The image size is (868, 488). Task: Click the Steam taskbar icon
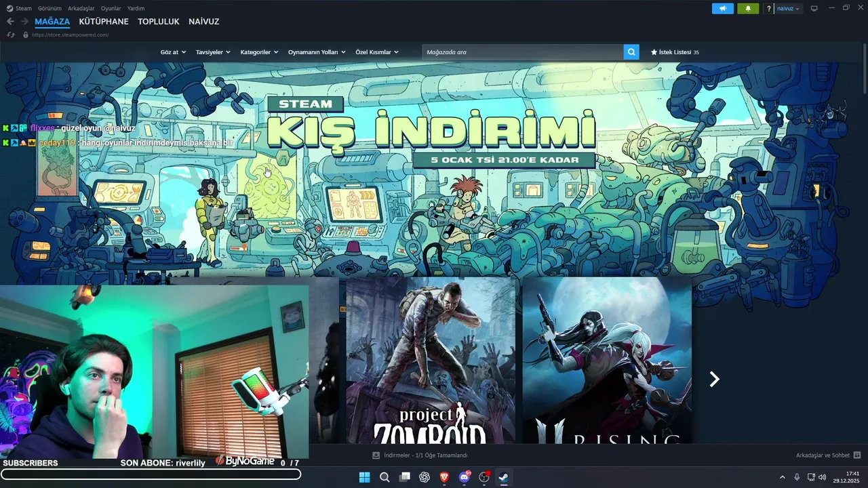click(x=504, y=477)
